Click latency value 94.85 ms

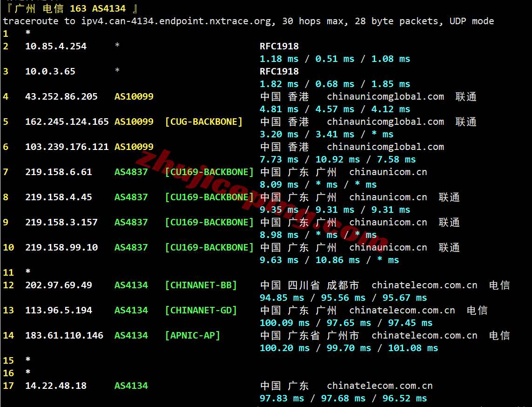[x=282, y=298]
